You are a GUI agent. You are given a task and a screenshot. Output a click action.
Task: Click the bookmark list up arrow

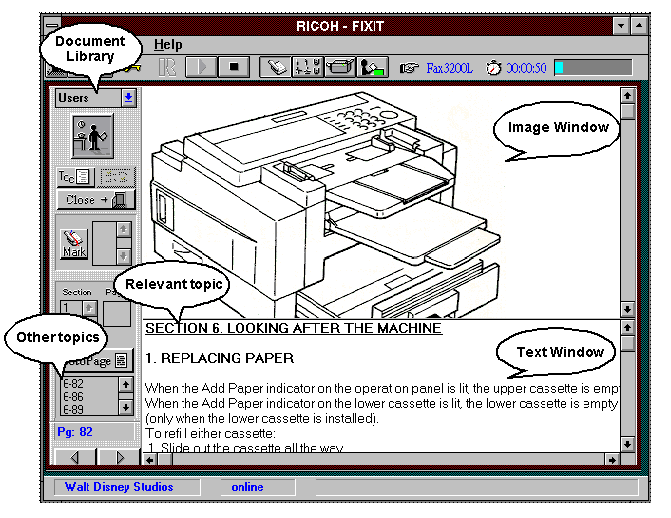click(124, 229)
